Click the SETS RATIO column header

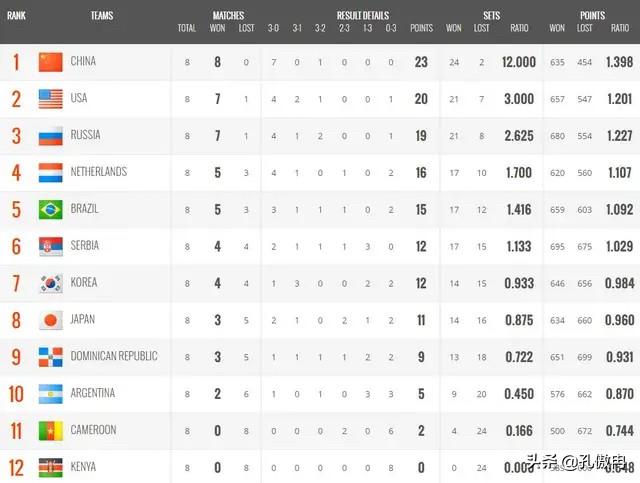click(x=519, y=28)
